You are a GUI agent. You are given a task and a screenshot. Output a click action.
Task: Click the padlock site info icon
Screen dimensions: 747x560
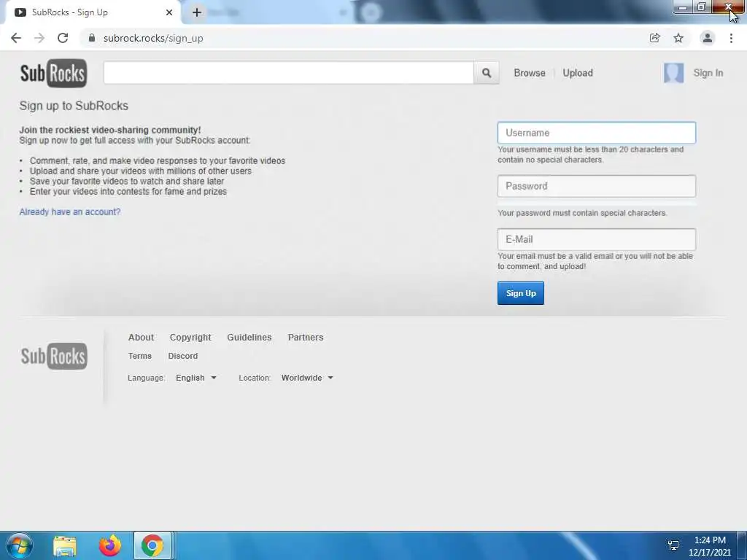coord(92,38)
